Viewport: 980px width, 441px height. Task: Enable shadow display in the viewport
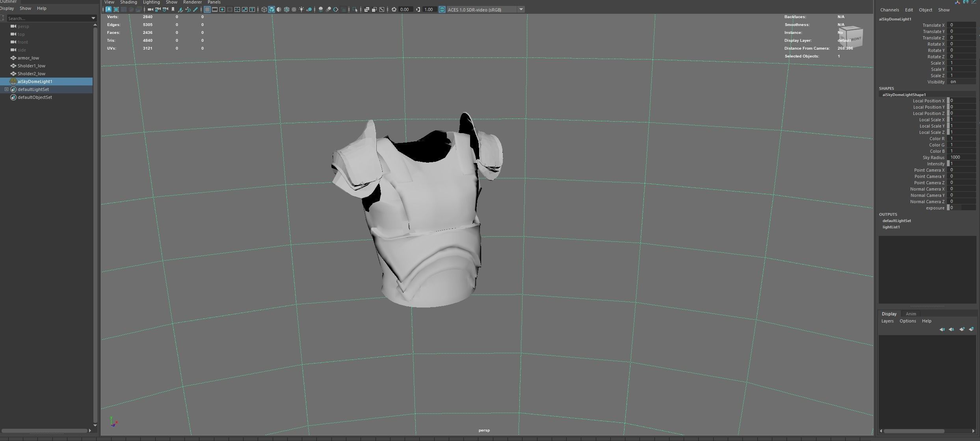click(310, 9)
